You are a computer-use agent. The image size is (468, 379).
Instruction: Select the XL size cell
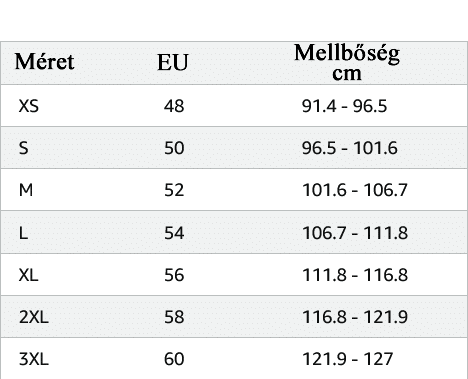(29, 275)
